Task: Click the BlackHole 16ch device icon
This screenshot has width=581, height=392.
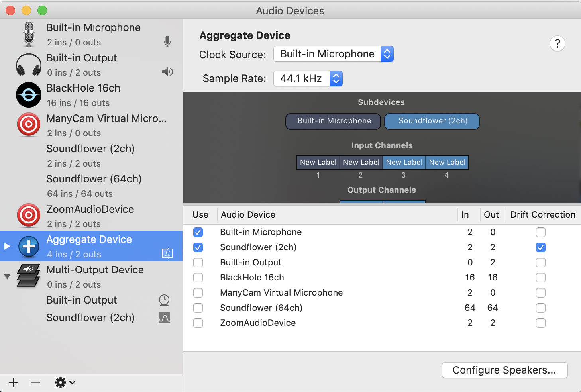Action: click(x=29, y=95)
